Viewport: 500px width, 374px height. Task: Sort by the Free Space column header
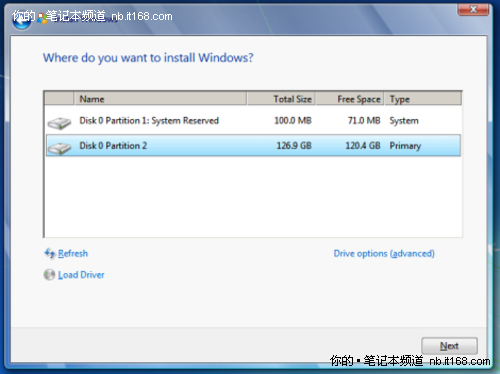pos(350,99)
